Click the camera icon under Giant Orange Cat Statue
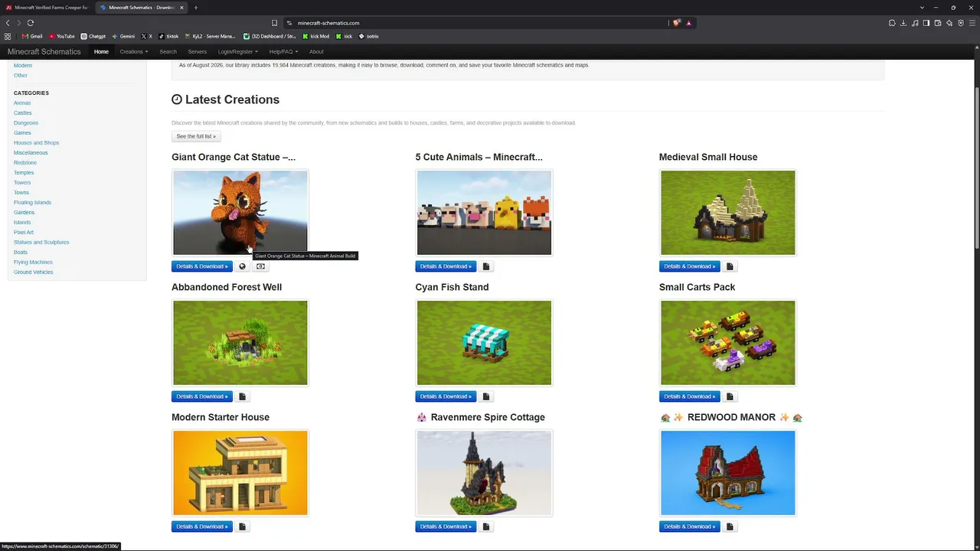 tap(260, 266)
